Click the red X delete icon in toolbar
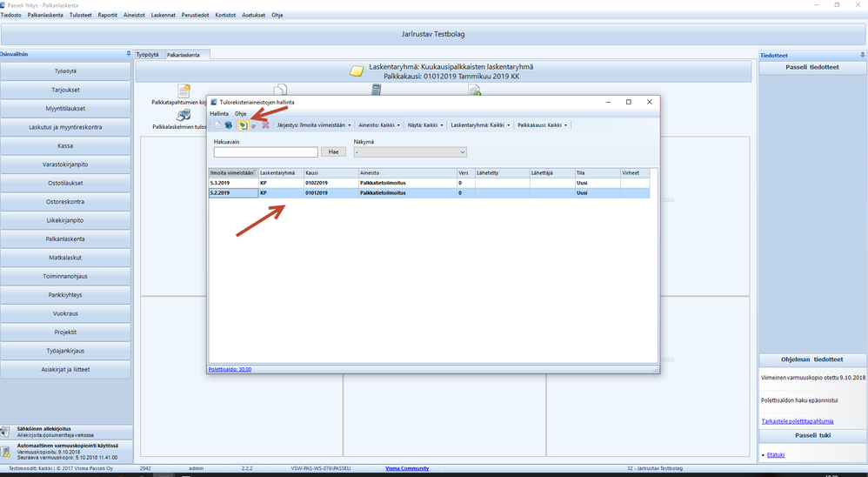This screenshot has height=477, width=868. coord(266,125)
